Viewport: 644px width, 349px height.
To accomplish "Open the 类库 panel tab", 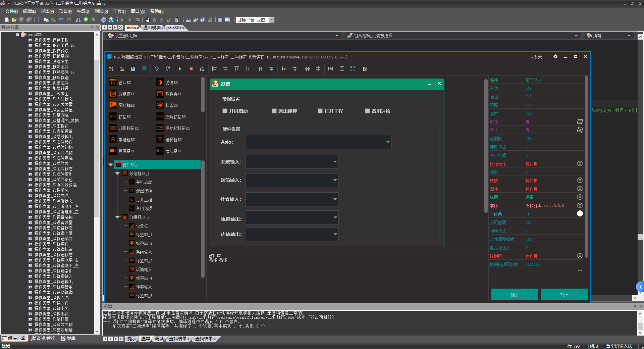I will tap(68, 338).
